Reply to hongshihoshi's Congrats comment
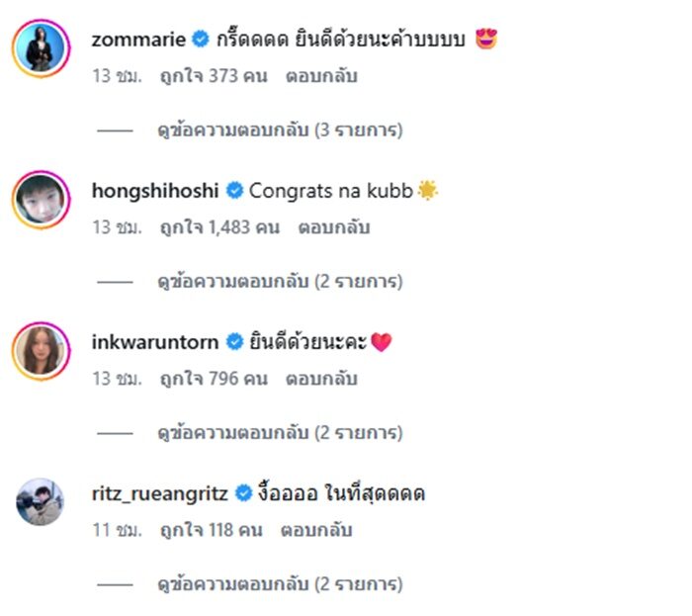692x616 pixels. [x=333, y=227]
